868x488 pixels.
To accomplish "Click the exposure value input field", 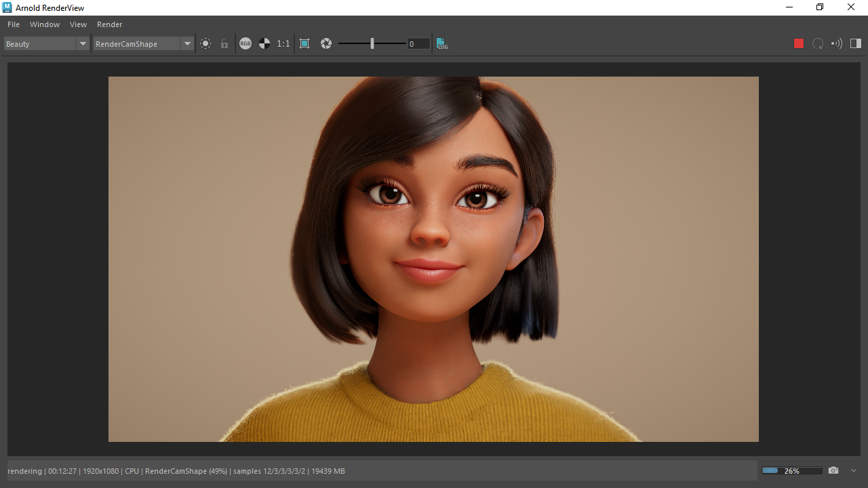I will pyautogui.click(x=418, y=43).
